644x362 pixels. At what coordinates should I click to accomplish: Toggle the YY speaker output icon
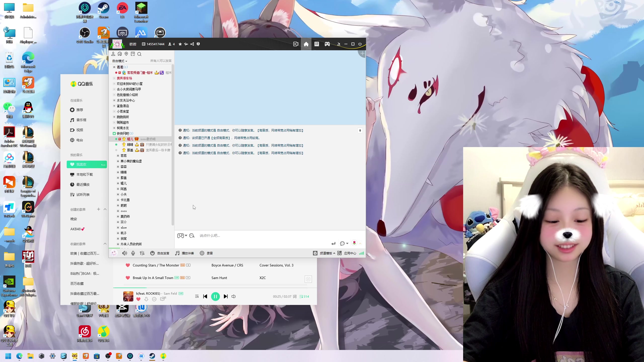pyautogui.click(x=125, y=253)
